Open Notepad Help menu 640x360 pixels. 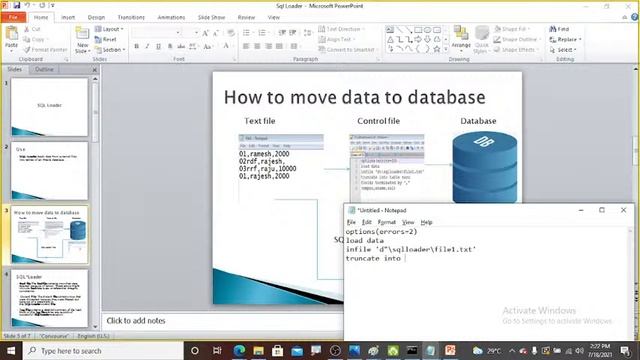pyautogui.click(x=426, y=222)
